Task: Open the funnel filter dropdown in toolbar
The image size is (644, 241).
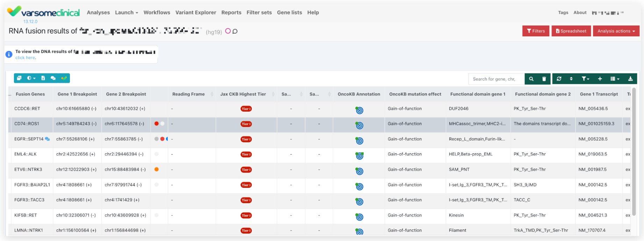Action: (x=585, y=79)
